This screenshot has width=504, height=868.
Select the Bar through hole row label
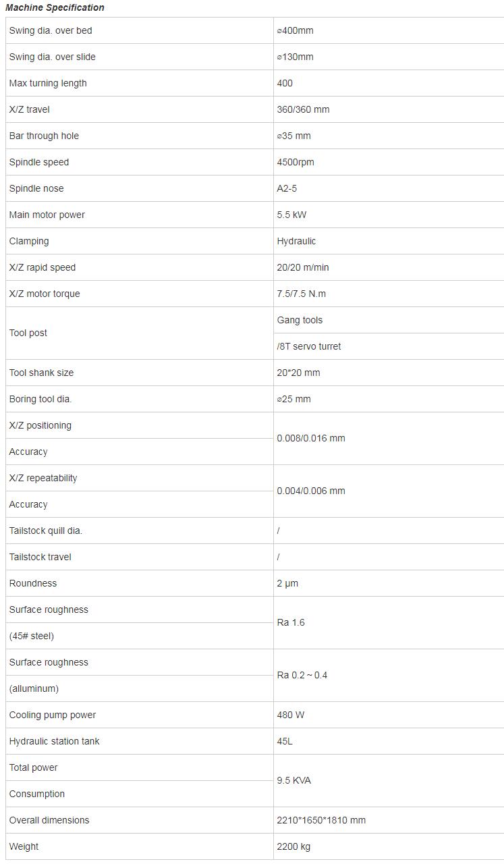point(44,136)
